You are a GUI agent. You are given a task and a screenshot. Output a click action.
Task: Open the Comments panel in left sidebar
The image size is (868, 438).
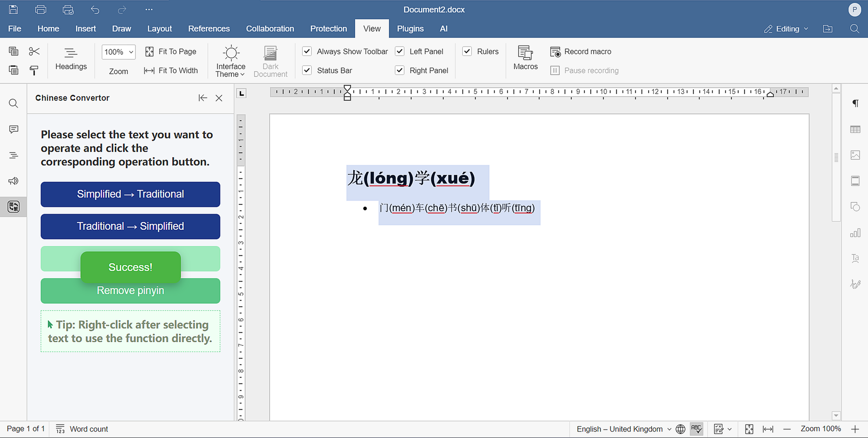click(14, 129)
